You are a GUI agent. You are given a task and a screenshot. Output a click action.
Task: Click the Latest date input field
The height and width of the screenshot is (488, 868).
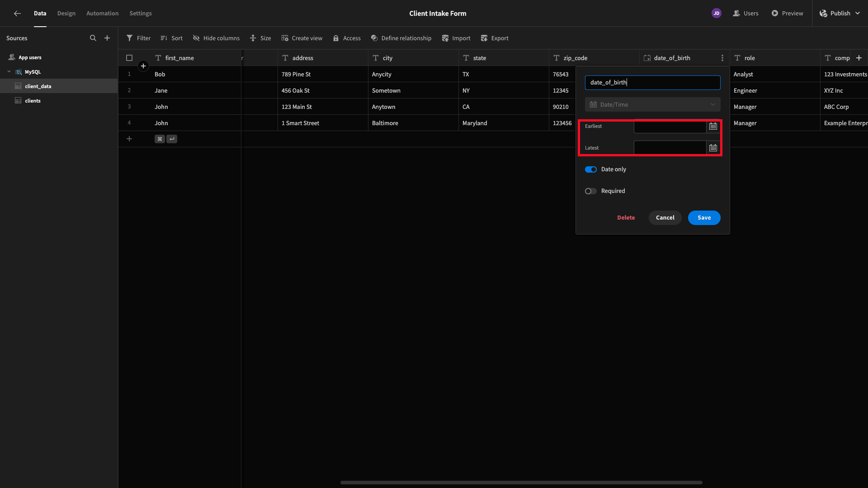click(x=670, y=148)
